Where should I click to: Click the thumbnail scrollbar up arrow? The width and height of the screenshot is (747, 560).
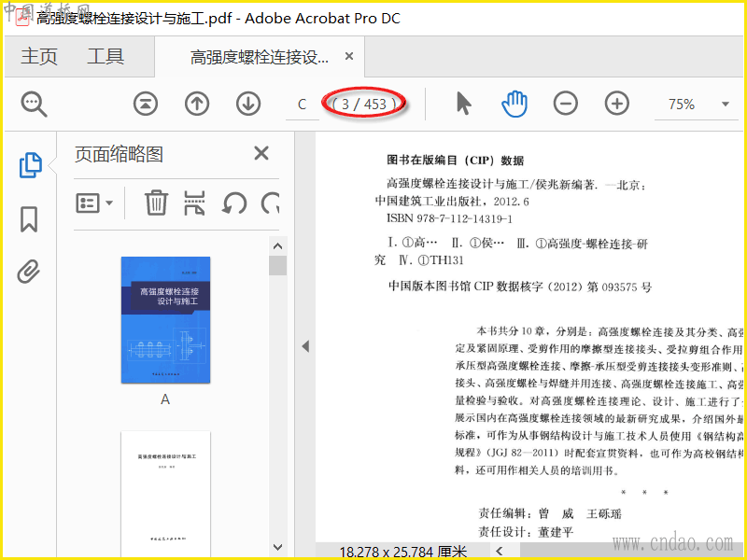coord(277,246)
